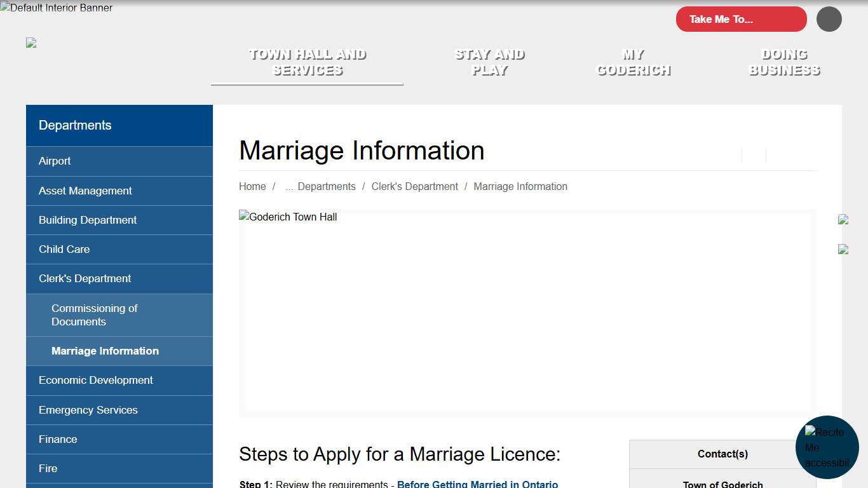Open the site search
Viewport: 868px width, 488px height.
pyautogui.click(x=829, y=19)
